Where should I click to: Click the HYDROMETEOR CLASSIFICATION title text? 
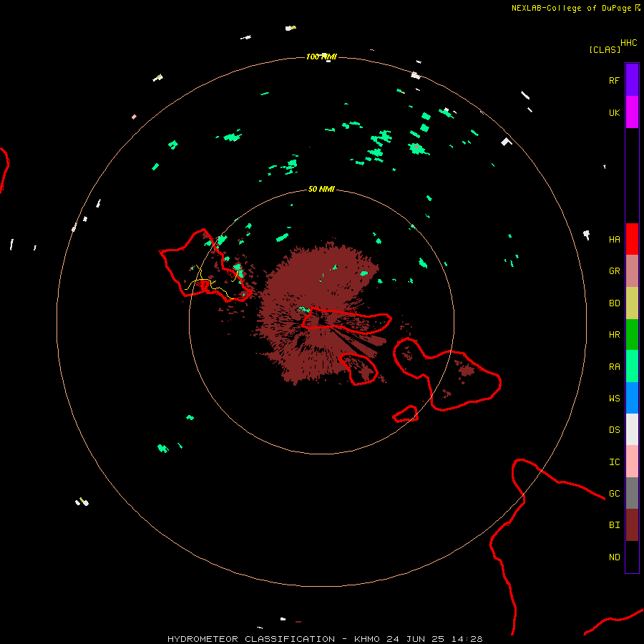click(x=251, y=639)
